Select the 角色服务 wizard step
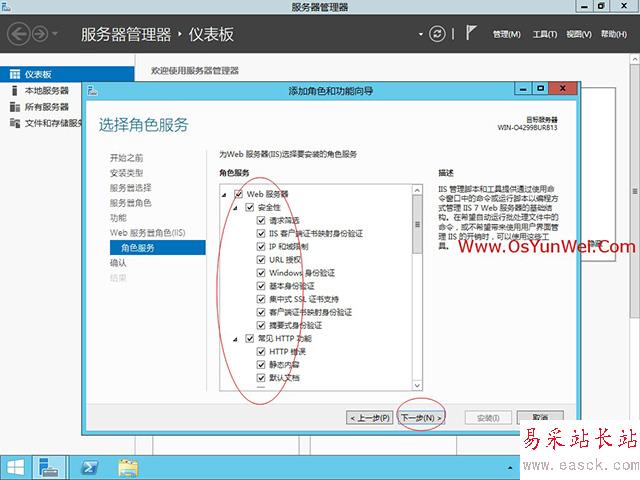The width and height of the screenshot is (640, 480). click(158, 248)
